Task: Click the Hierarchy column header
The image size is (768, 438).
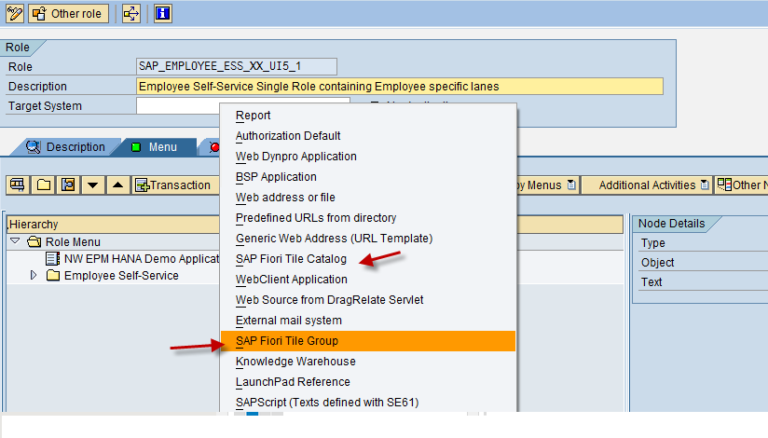Action: [x=113, y=224]
